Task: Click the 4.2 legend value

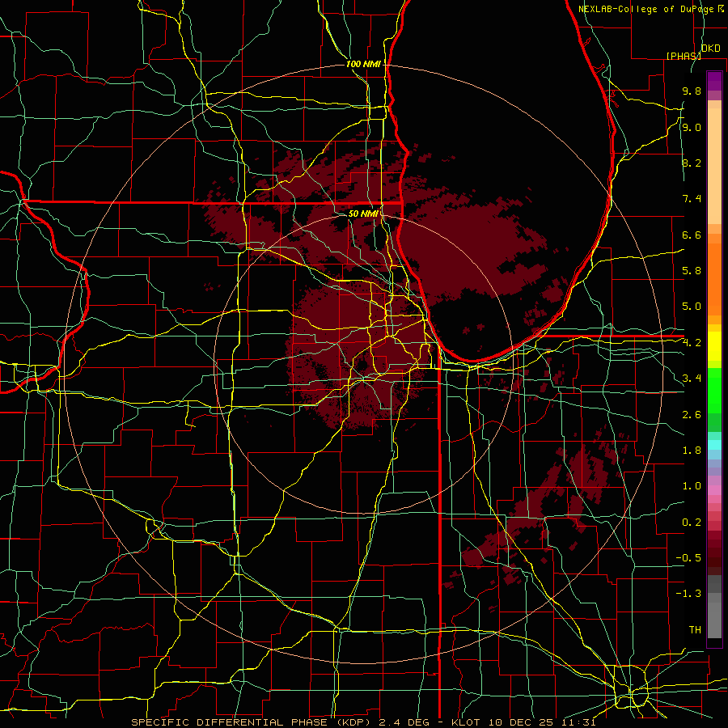Action: click(692, 343)
